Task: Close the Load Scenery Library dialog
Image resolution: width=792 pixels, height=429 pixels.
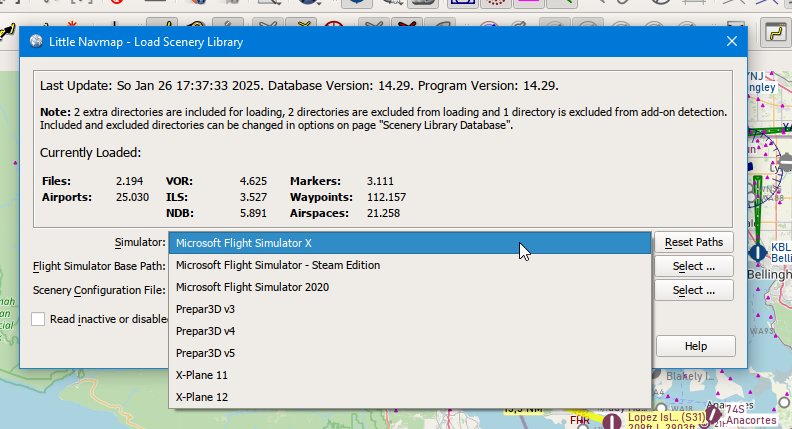Action: click(x=732, y=41)
